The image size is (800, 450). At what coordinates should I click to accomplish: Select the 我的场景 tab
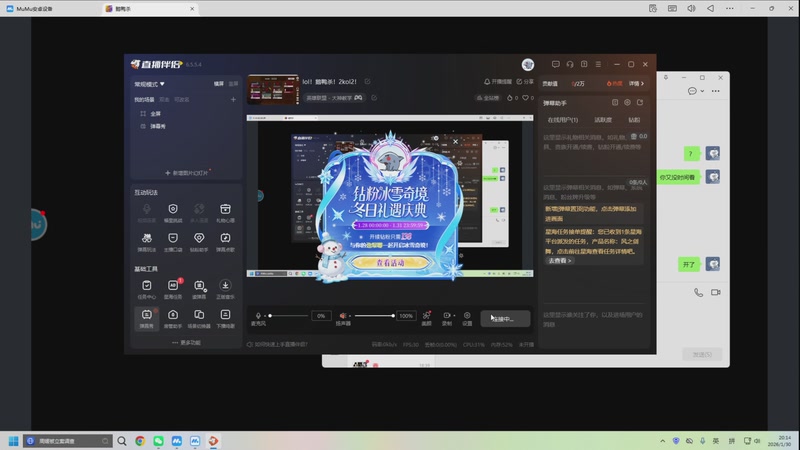tap(144, 100)
